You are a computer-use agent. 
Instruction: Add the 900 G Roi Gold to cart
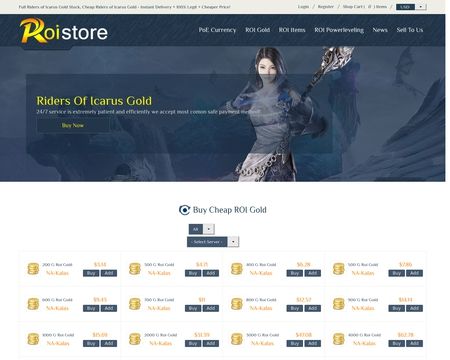coord(415,308)
